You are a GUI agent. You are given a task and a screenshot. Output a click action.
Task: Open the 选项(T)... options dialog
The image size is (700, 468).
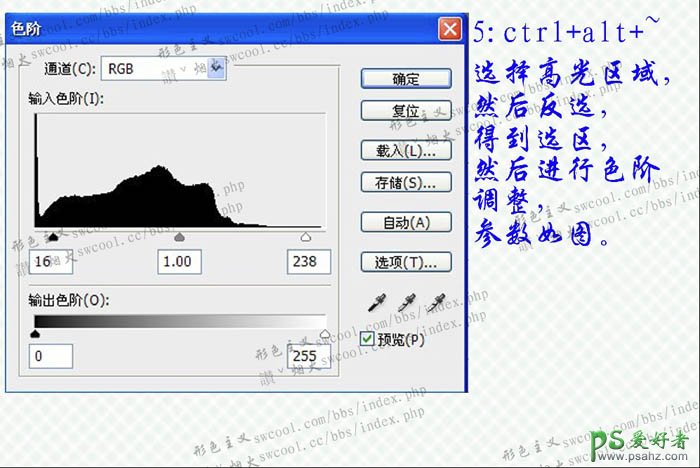point(406,262)
